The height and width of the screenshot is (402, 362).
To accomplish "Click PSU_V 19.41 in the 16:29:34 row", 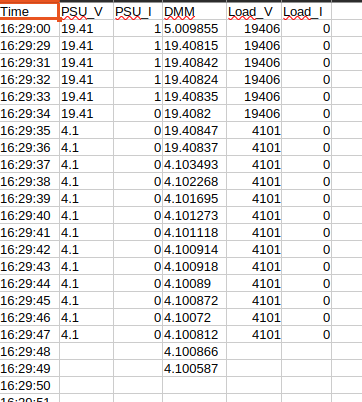I will 87,114.
